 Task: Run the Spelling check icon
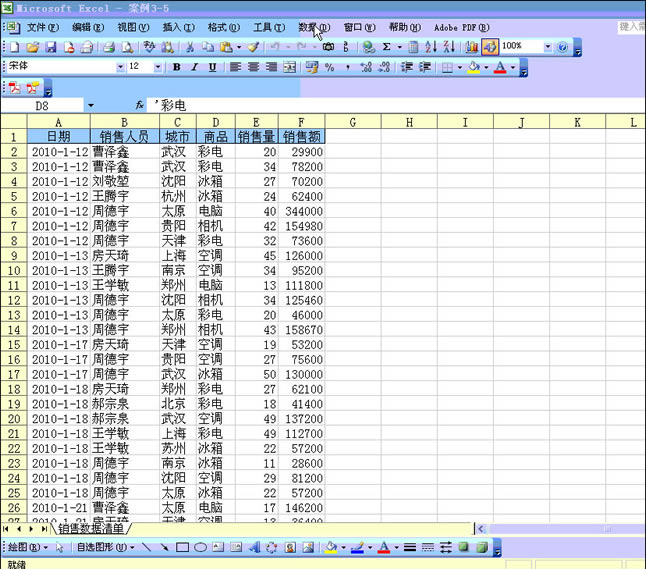coord(149,47)
